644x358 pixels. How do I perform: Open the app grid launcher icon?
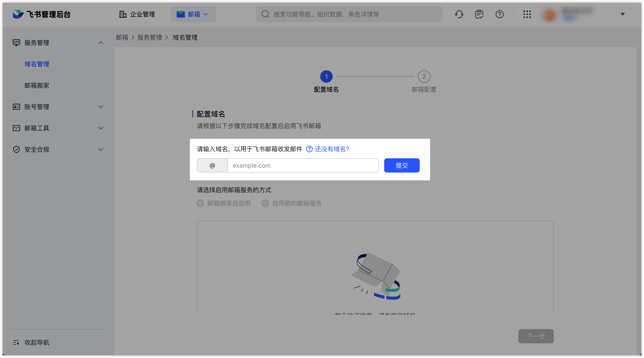coord(527,14)
